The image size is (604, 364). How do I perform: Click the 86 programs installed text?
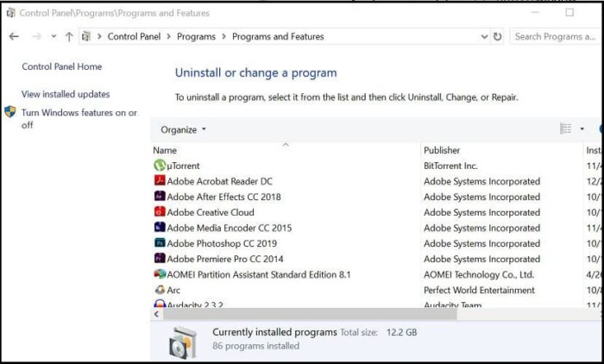(x=255, y=346)
